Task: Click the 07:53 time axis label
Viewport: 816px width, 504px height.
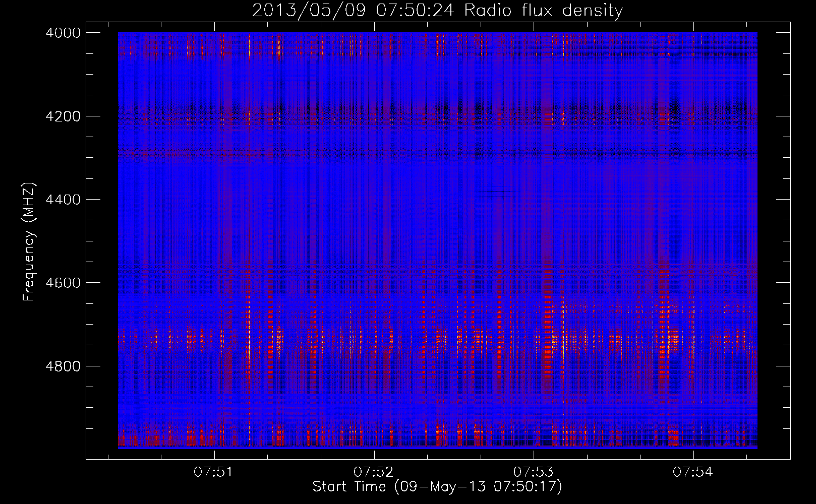Action: pyautogui.click(x=534, y=472)
